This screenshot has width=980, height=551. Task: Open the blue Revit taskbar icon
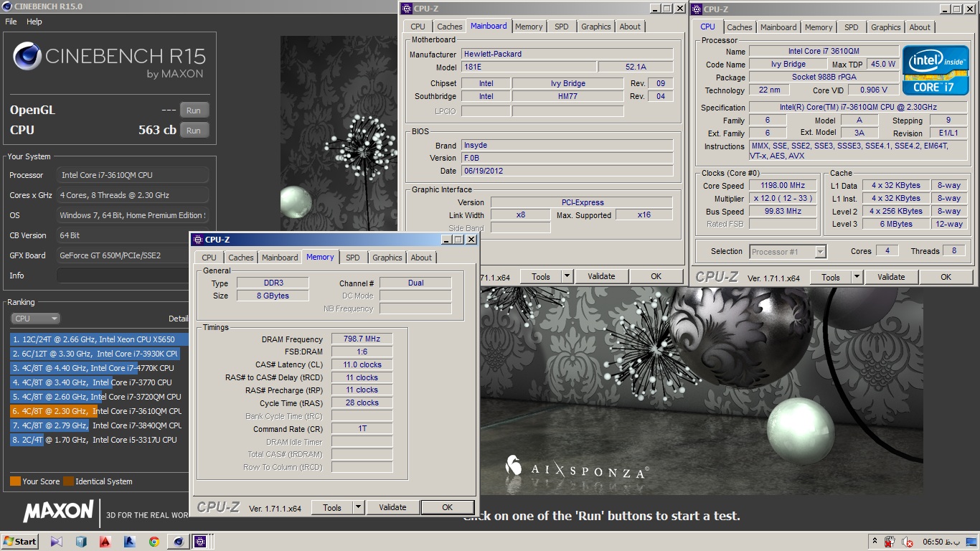tap(129, 542)
